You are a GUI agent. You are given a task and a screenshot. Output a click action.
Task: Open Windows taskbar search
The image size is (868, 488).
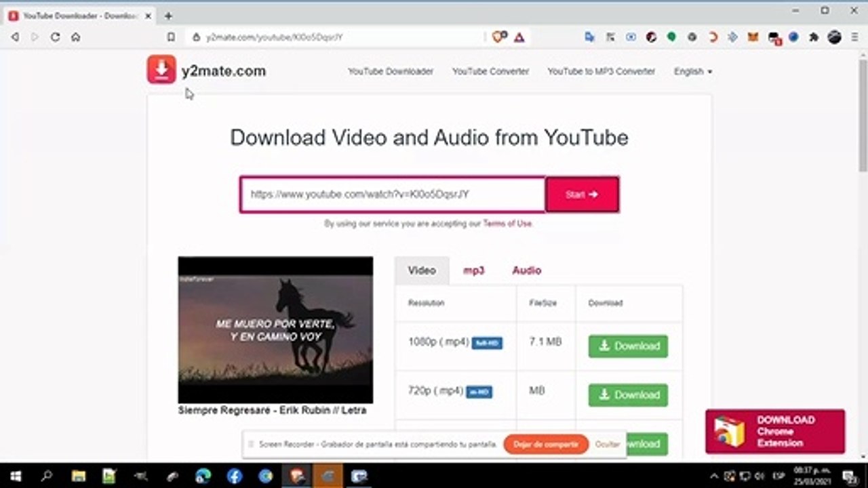click(47, 476)
